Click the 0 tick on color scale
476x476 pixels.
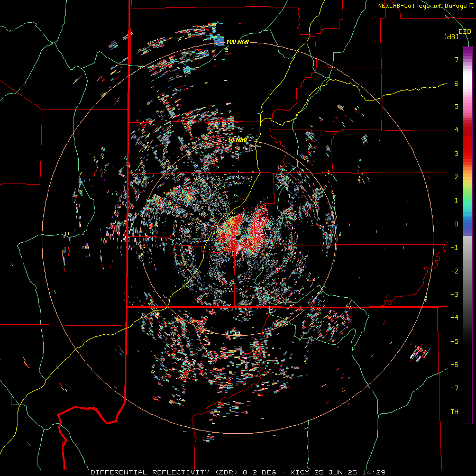click(456, 224)
